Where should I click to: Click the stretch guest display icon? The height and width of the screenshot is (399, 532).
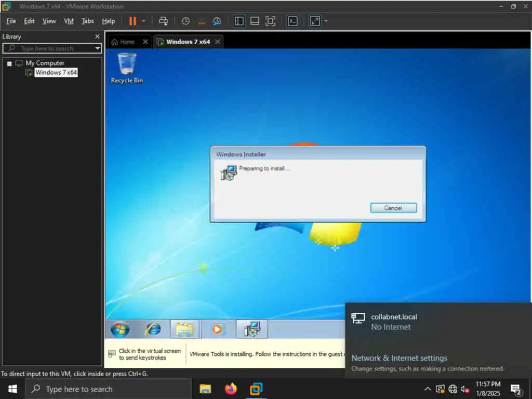315,21
